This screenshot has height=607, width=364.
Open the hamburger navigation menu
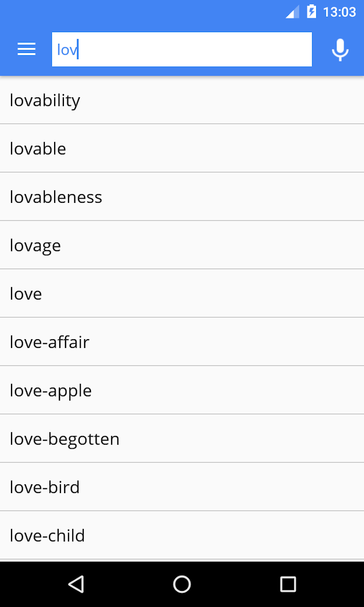pyautogui.click(x=27, y=49)
